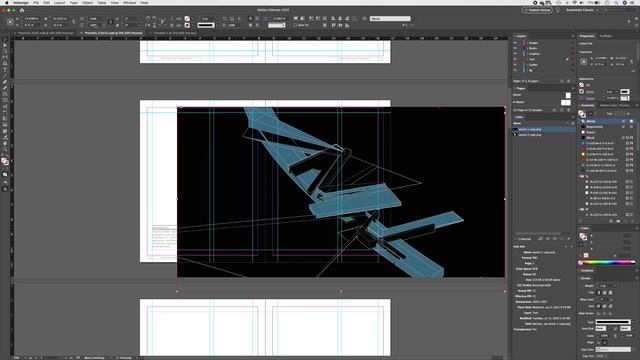Choose the bevel join icon in the Stroke panel
Viewport: 640px width, 360px height.
click(610, 306)
